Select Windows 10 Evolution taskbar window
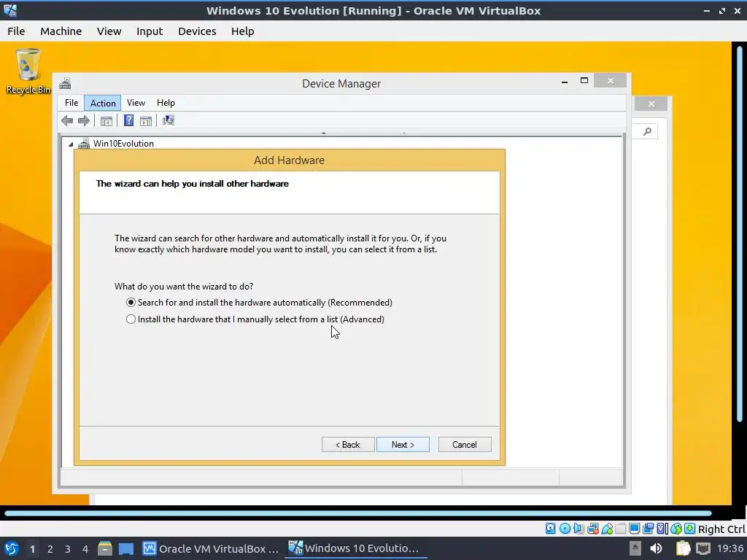The height and width of the screenshot is (560, 747). click(355, 548)
